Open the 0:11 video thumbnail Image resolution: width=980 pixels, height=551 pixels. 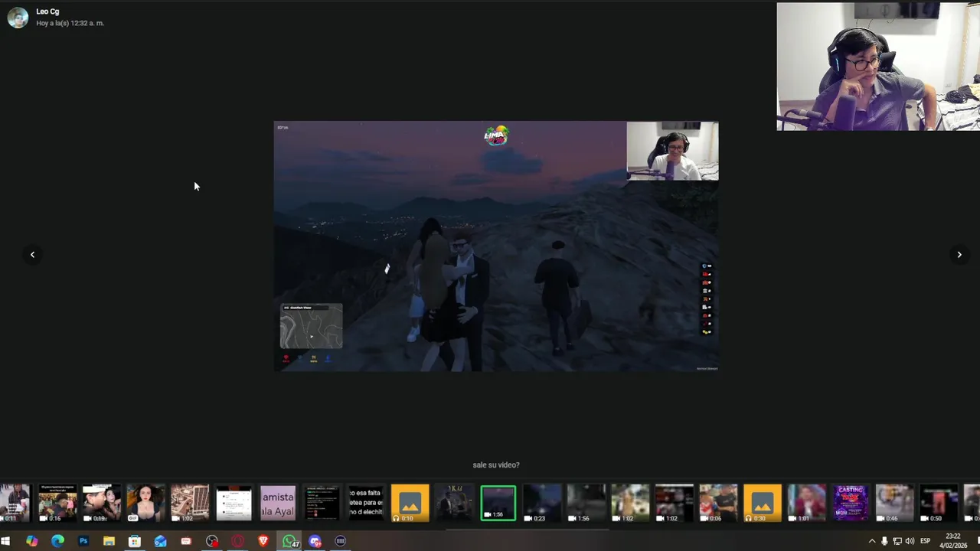[15, 503]
